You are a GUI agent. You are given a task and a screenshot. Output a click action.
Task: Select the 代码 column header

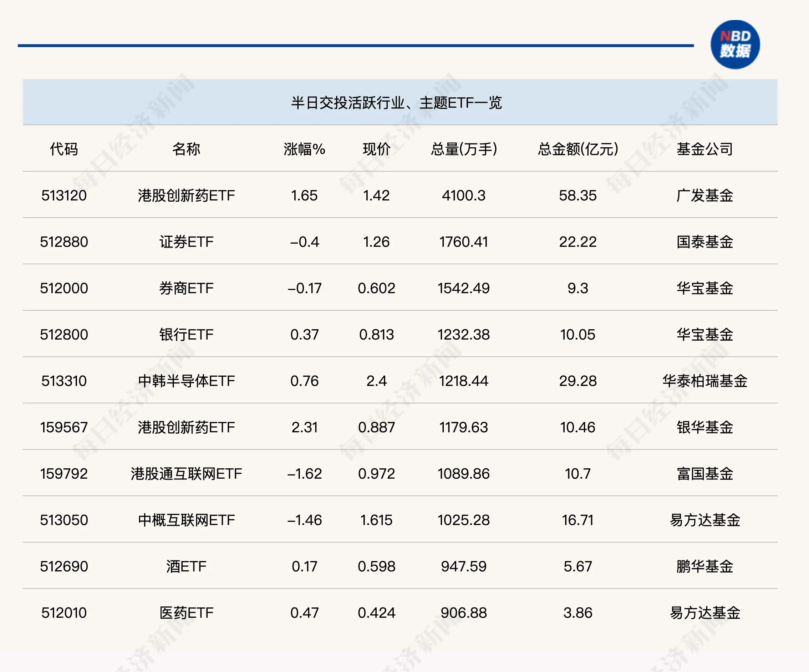coord(64,149)
